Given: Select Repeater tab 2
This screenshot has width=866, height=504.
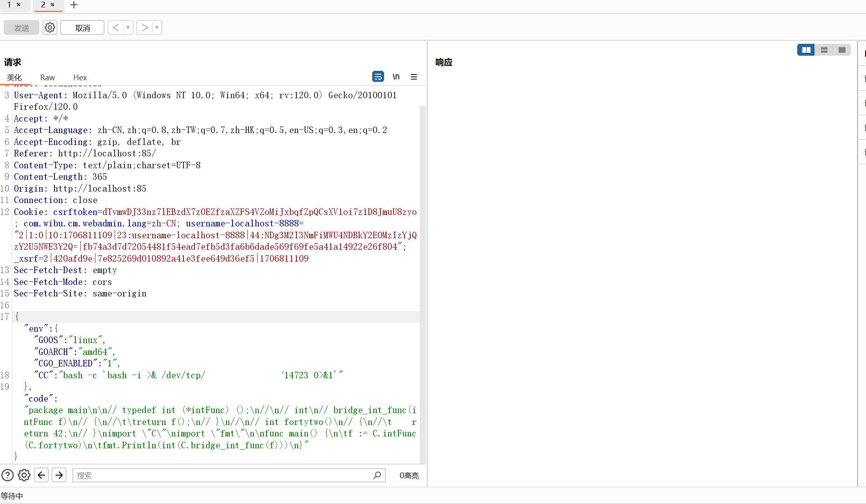Looking at the screenshot, I should point(43,5).
